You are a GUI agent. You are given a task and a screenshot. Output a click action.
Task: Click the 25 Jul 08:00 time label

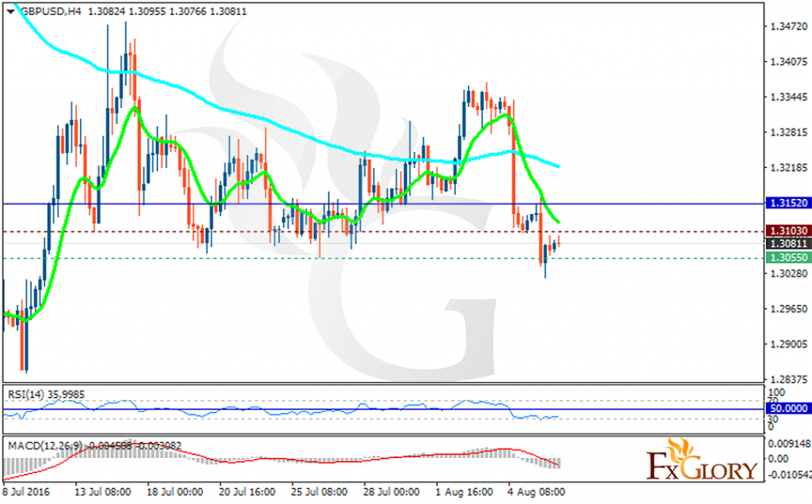pyautogui.click(x=319, y=491)
